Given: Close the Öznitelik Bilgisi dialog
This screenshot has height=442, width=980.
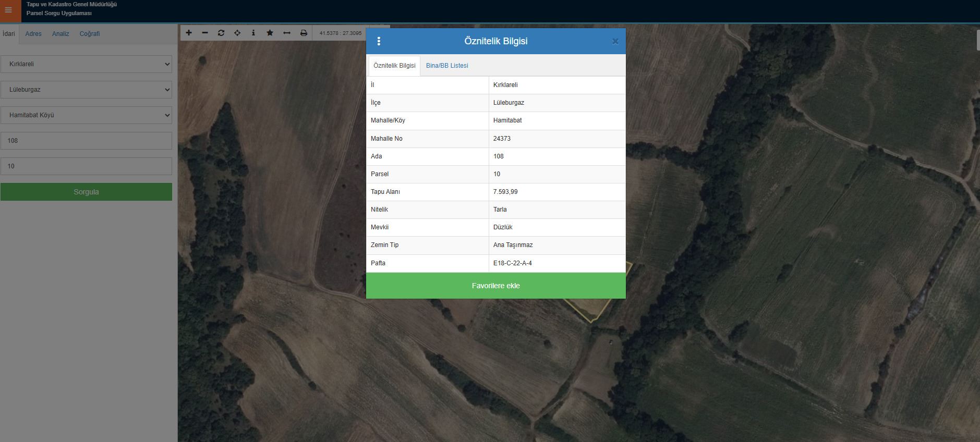Looking at the screenshot, I should point(615,42).
